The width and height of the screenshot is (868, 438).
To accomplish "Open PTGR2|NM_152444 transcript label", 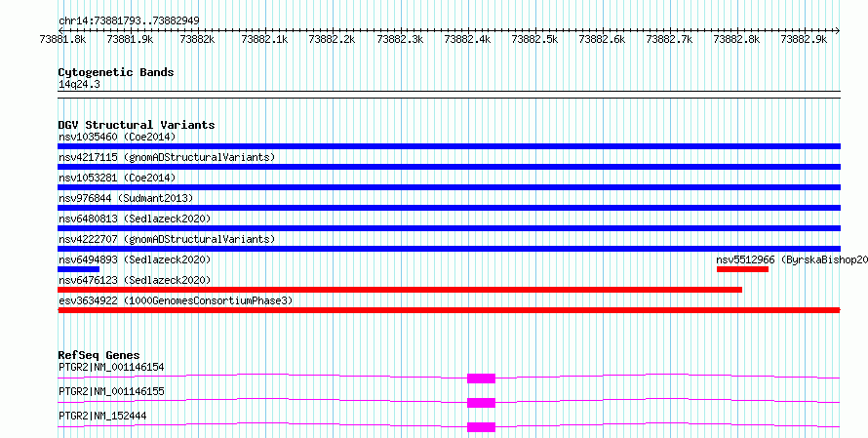I will 102,416.
